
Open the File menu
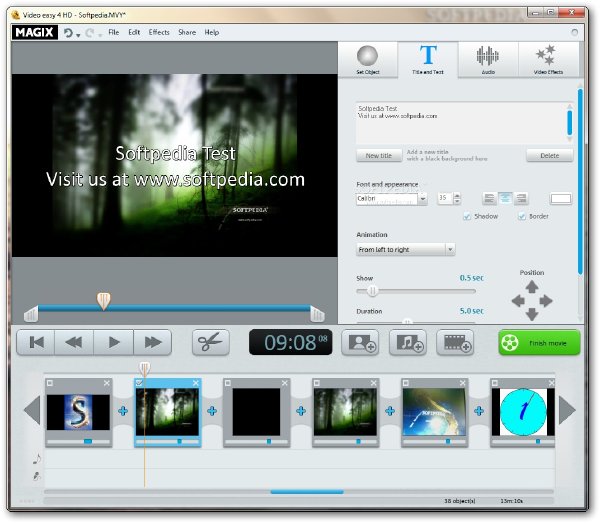tap(114, 32)
